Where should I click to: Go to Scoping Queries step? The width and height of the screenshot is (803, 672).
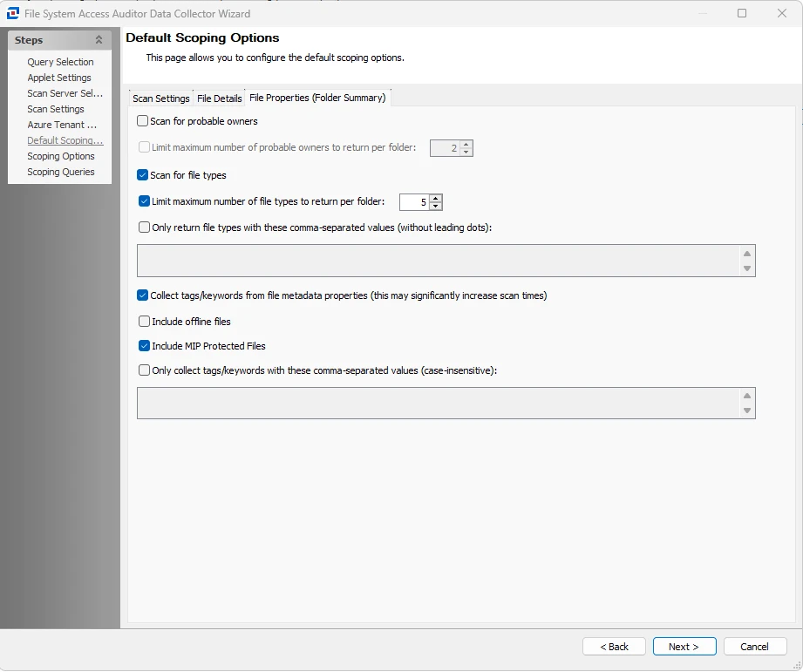61,172
